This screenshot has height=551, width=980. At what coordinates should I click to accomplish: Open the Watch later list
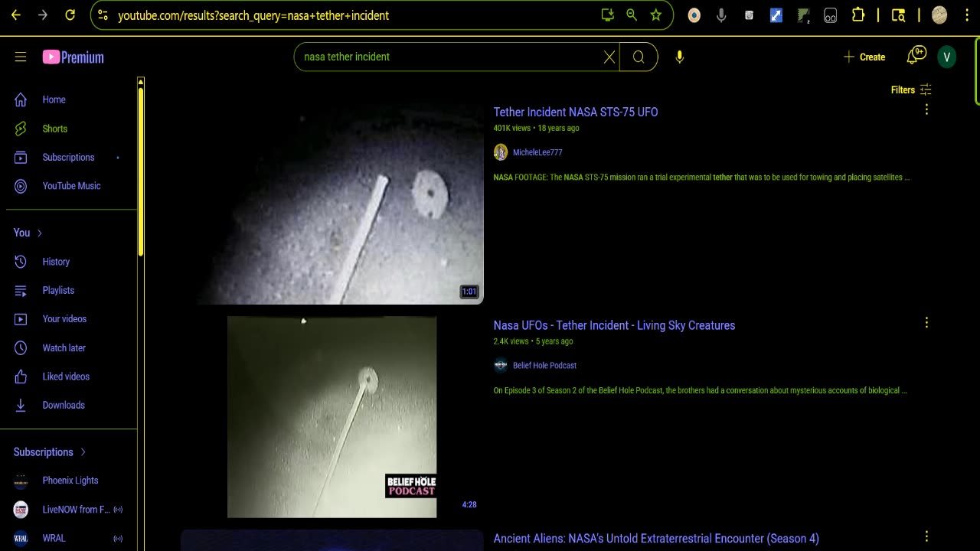click(63, 347)
